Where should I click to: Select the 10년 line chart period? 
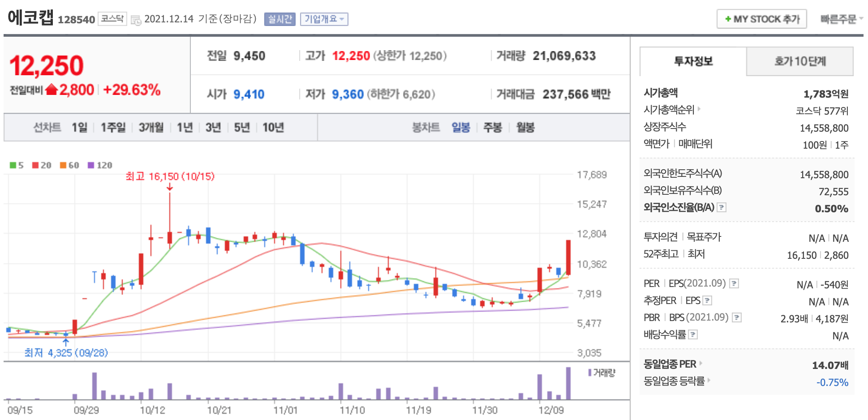click(x=273, y=128)
